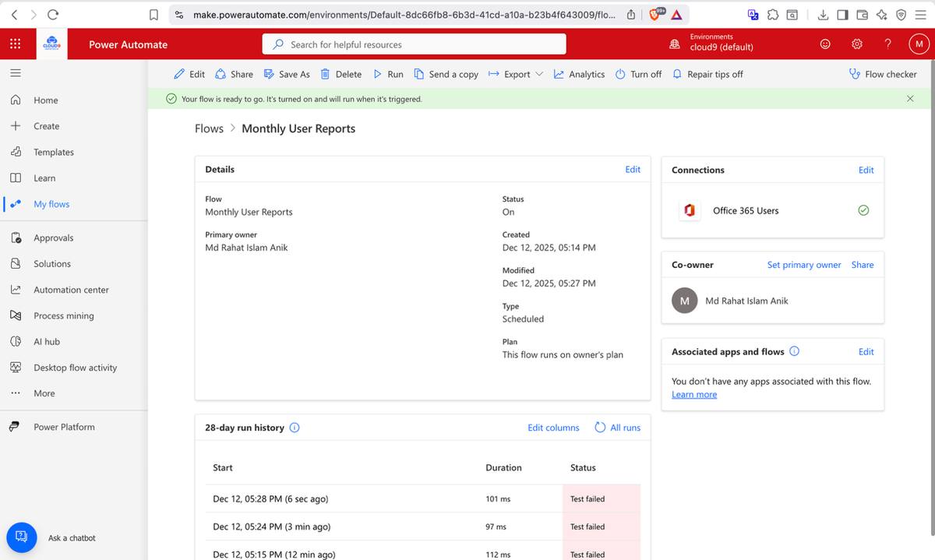Open Automation center in sidebar

point(71,290)
